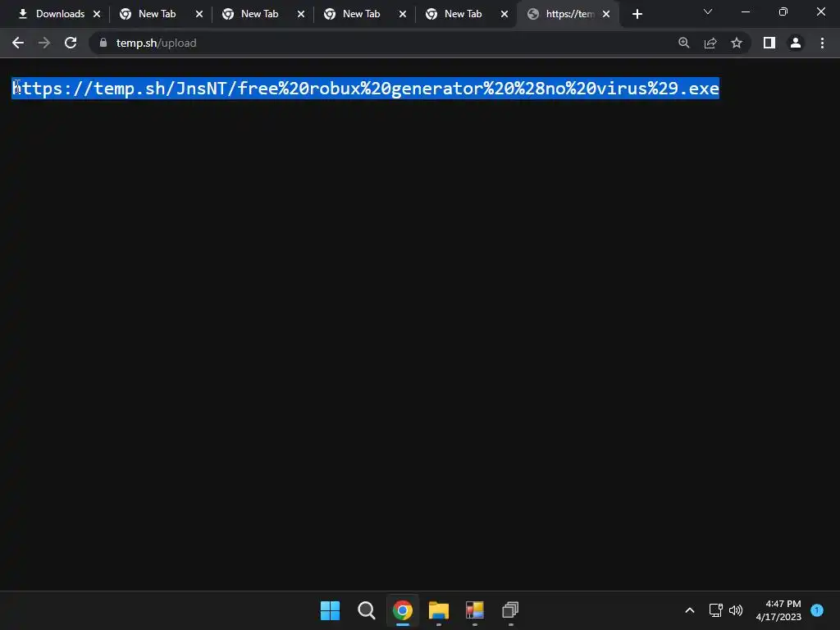Open Chrome's three-dot menu
The height and width of the screenshot is (630, 840).
tap(822, 43)
